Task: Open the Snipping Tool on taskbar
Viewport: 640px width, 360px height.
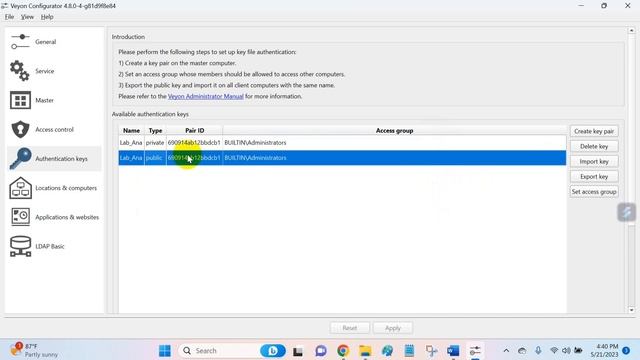Action: pos(431,351)
